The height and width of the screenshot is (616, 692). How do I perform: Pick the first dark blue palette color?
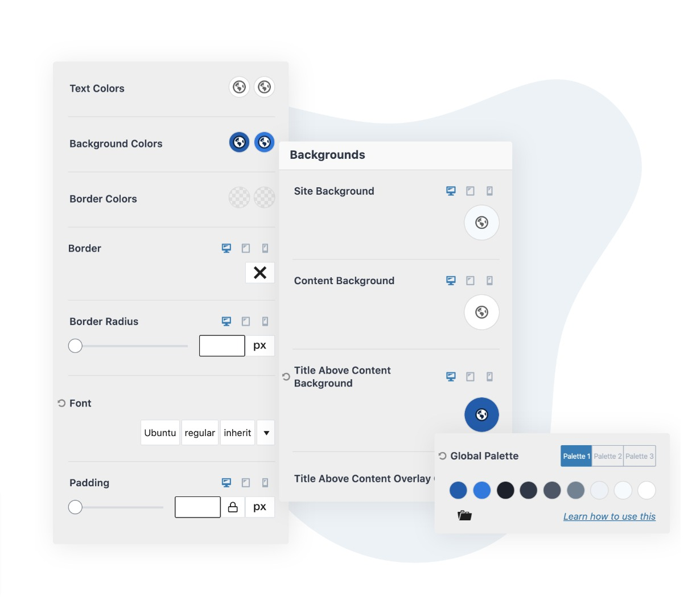tap(458, 490)
